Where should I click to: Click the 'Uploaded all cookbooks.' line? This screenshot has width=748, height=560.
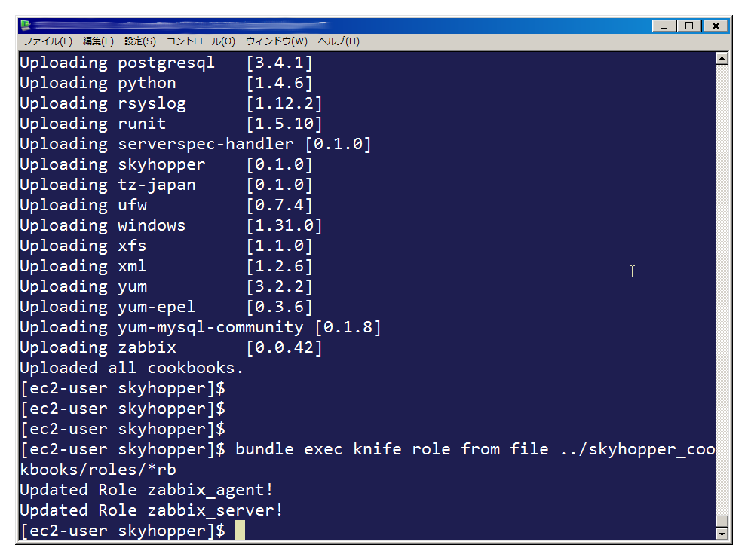tap(132, 368)
